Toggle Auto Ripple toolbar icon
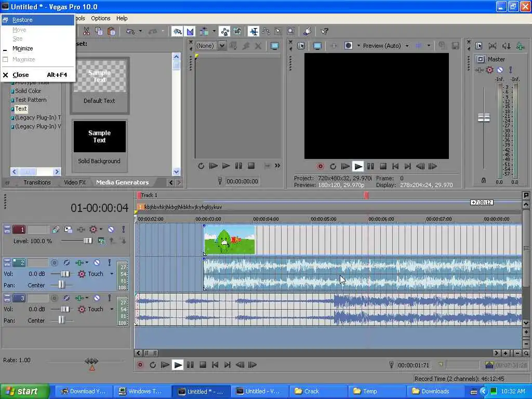532x399 pixels. click(204, 32)
